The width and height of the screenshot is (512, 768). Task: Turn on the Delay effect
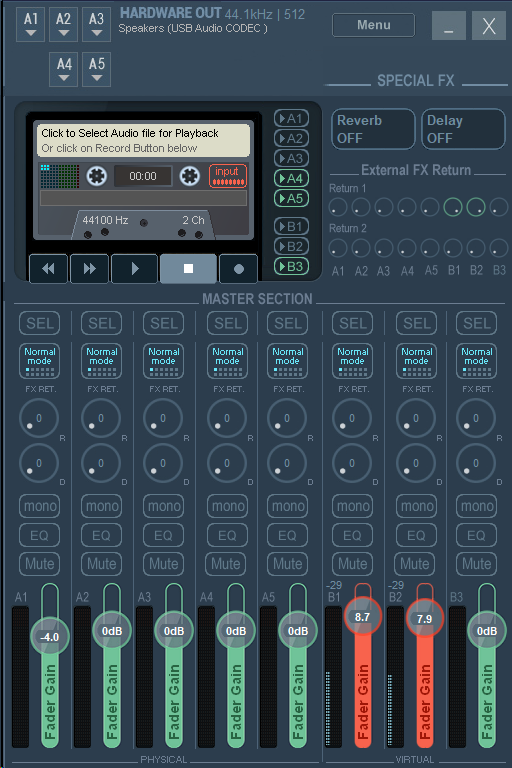(x=463, y=129)
